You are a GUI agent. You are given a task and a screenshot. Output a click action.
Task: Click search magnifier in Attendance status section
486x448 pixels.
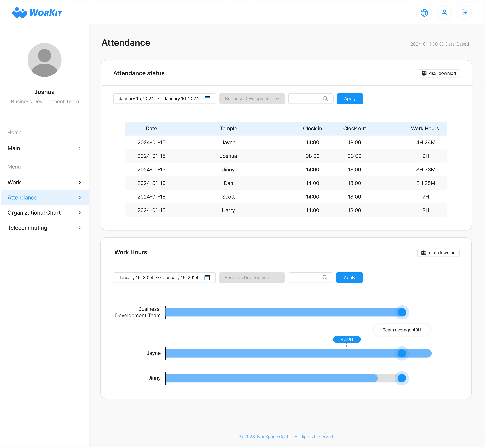325,99
